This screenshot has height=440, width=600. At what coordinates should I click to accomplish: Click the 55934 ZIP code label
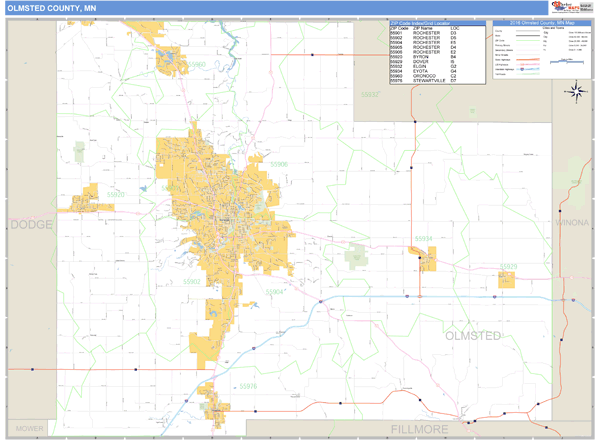coord(424,238)
